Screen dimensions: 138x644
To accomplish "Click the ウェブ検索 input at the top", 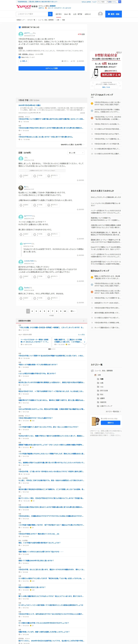I will pyautogui.click(x=102, y=2).
